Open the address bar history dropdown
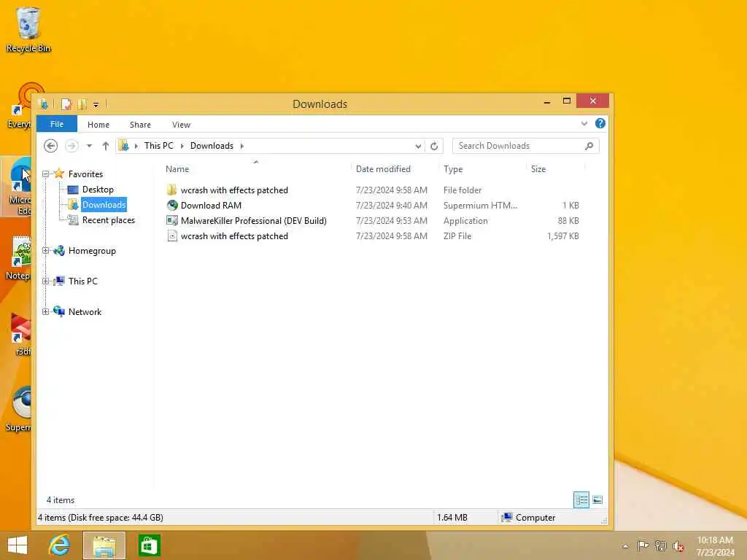The height and width of the screenshot is (560, 747). click(x=418, y=146)
